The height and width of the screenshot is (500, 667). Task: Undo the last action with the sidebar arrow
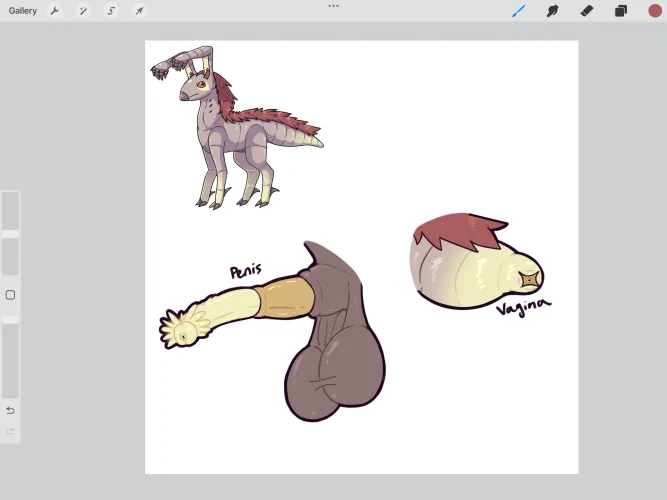click(x=10, y=410)
